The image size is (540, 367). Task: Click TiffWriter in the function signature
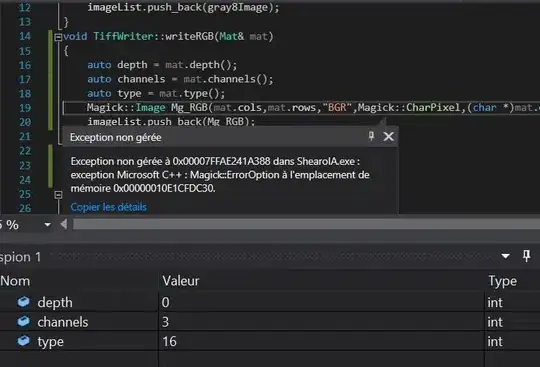[123, 36]
